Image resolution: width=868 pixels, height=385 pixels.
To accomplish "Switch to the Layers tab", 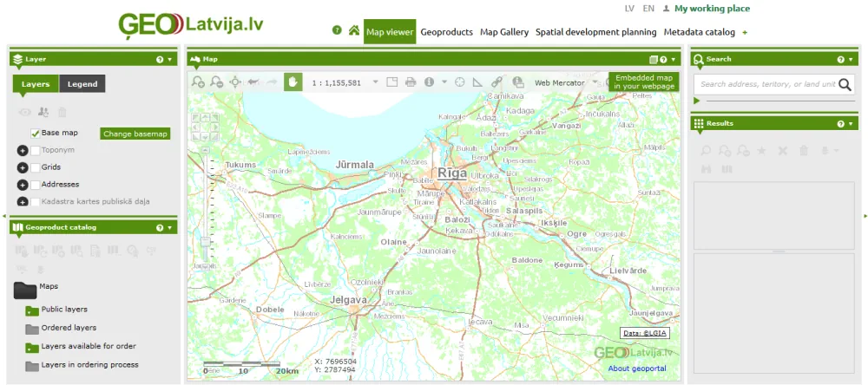I will (36, 84).
